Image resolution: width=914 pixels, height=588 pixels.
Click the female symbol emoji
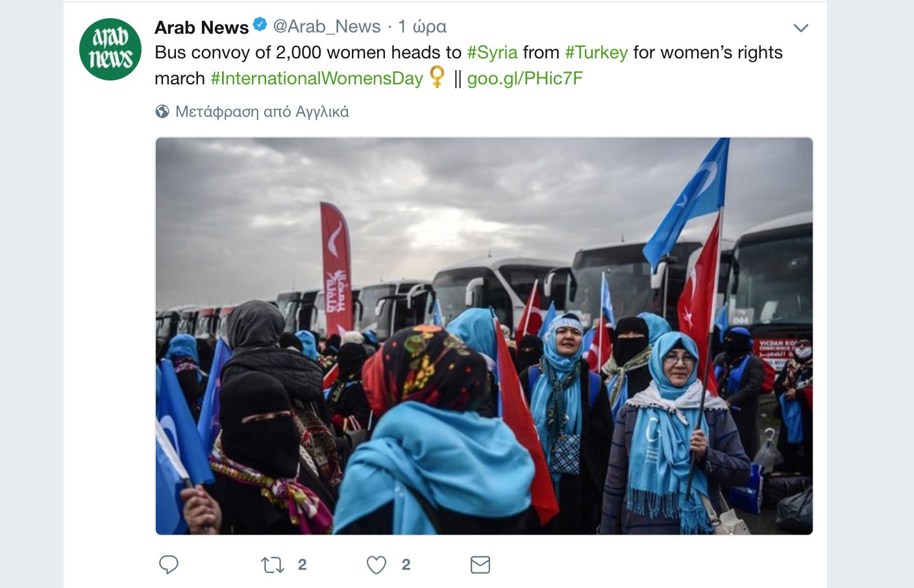438,77
